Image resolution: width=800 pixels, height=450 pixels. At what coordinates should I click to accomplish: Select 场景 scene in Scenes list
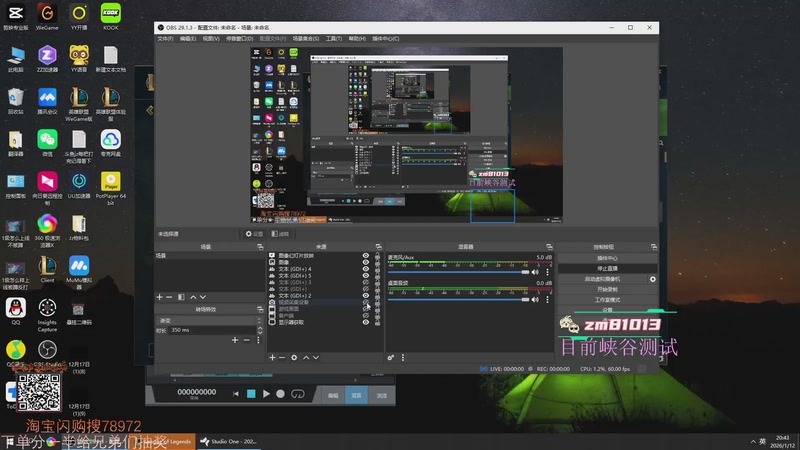tap(210, 256)
